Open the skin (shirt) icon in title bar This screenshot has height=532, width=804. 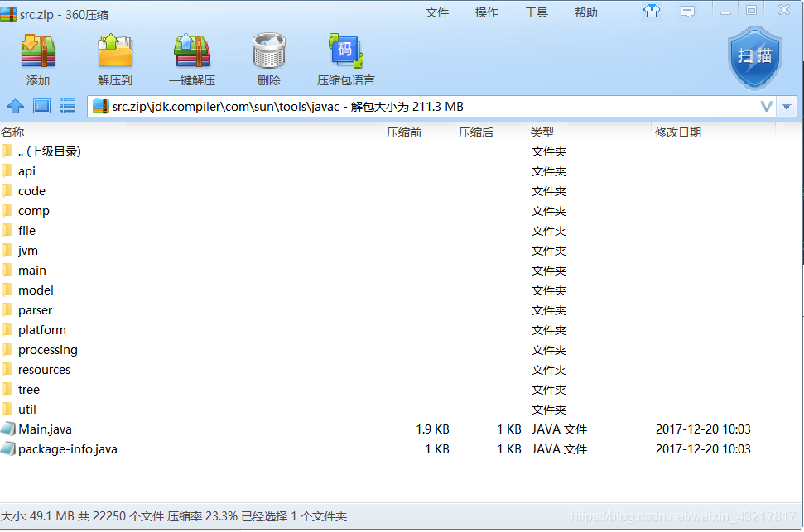click(652, 11)
